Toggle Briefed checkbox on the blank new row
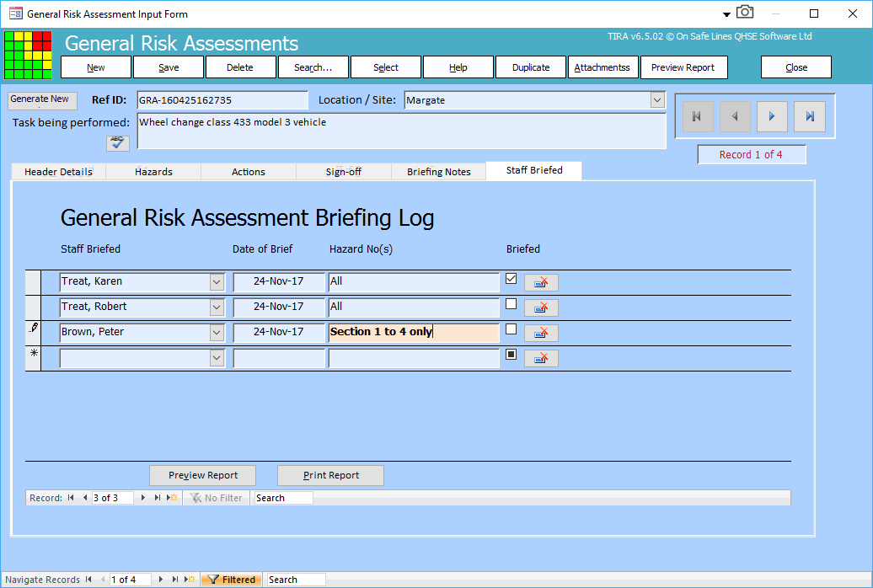The image size is (873, 588). pos(511,354)
